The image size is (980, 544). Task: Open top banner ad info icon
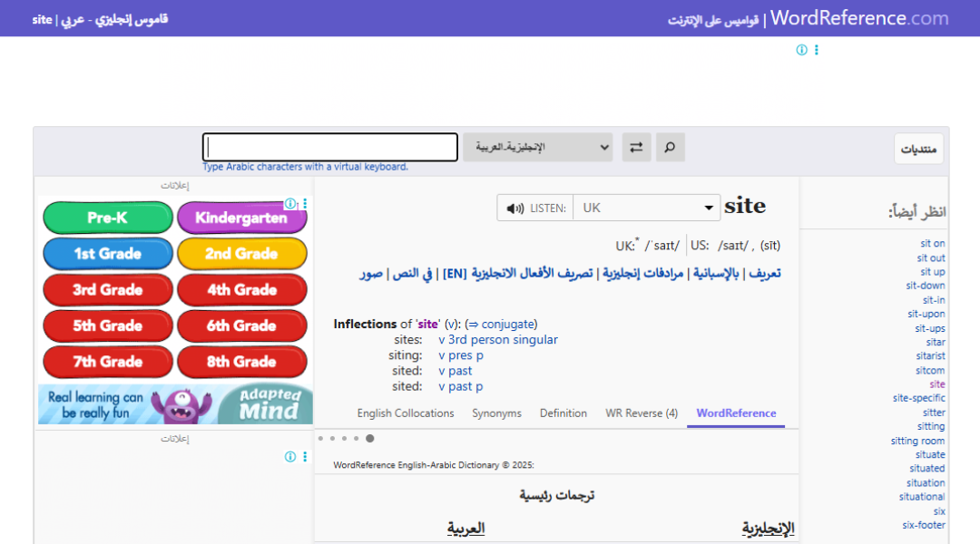[x=801, y=50]
